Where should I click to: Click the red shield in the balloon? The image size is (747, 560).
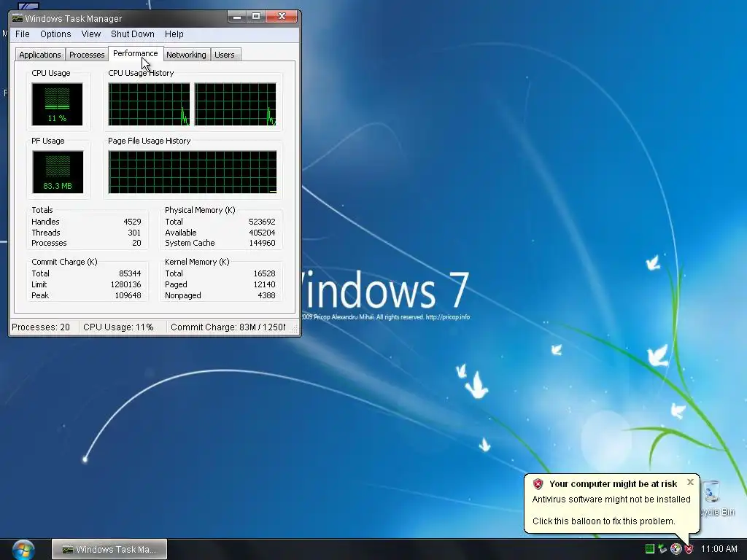click(538, 484)
